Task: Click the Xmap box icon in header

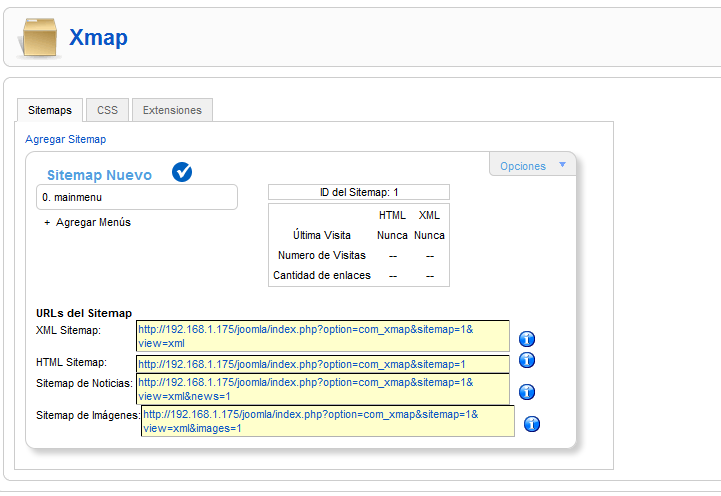Action: pyautogui.click(x=39, y=39)
